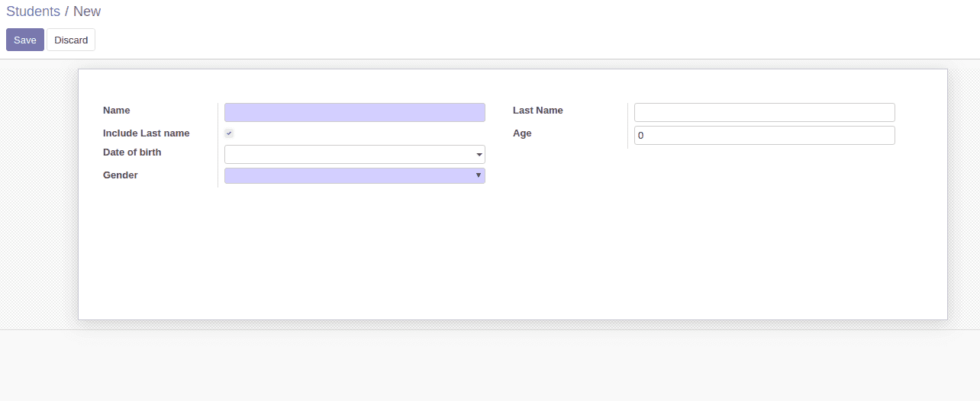Click the Date of birth label
The image size is (980, 401).
pos(132,152)
